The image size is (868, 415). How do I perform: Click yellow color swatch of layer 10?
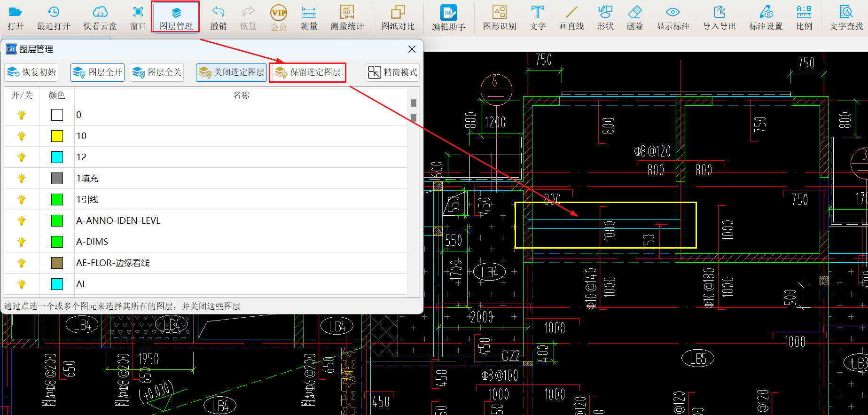coord(57,136)
